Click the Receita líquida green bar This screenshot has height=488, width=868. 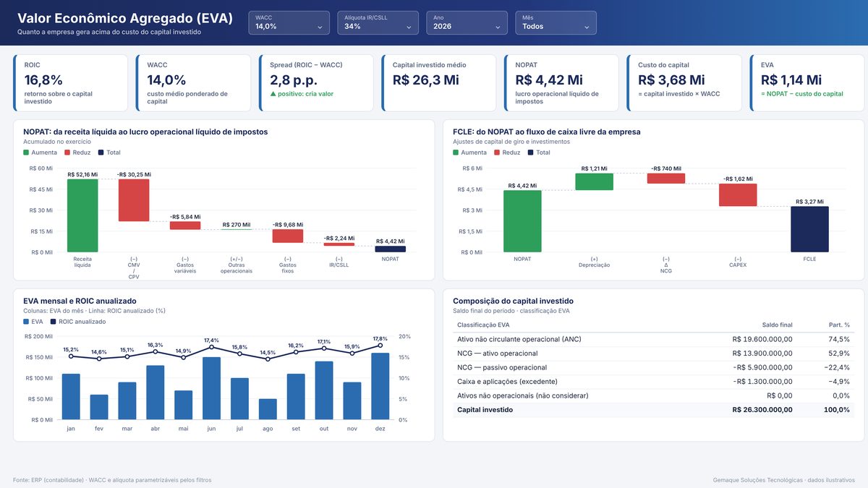pyautogui.click(x=82, y=215)
